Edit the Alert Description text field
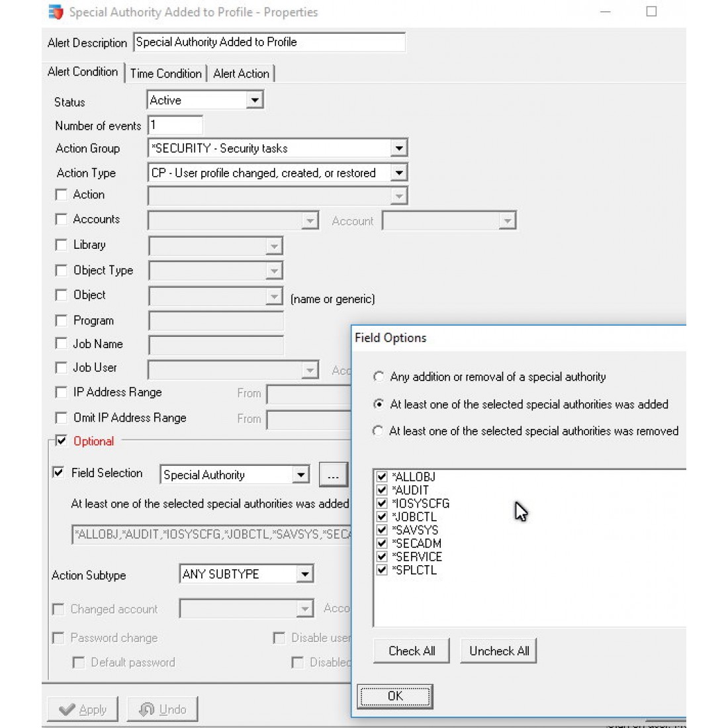728x728 pixels. 265,42
